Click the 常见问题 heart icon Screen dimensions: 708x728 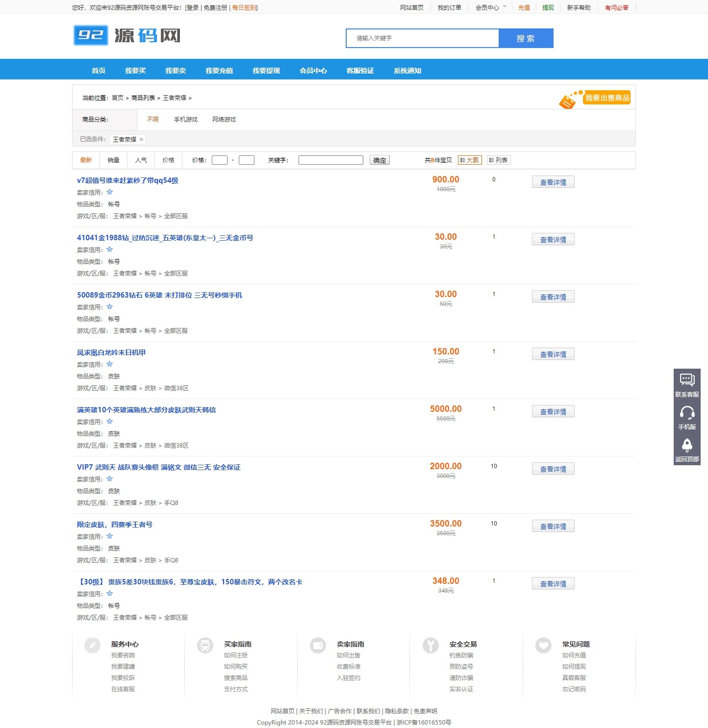coord(543,645)
